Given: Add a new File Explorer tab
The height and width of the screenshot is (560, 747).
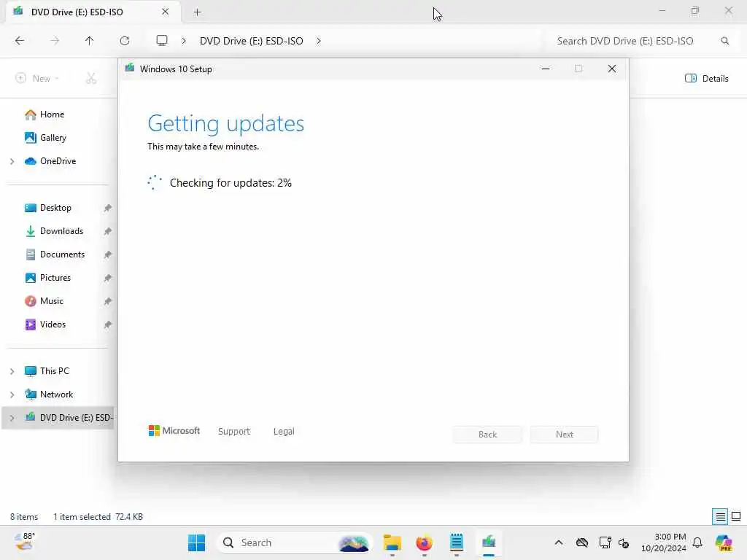Looking at the screenshot, I should (x=197, y=12).
